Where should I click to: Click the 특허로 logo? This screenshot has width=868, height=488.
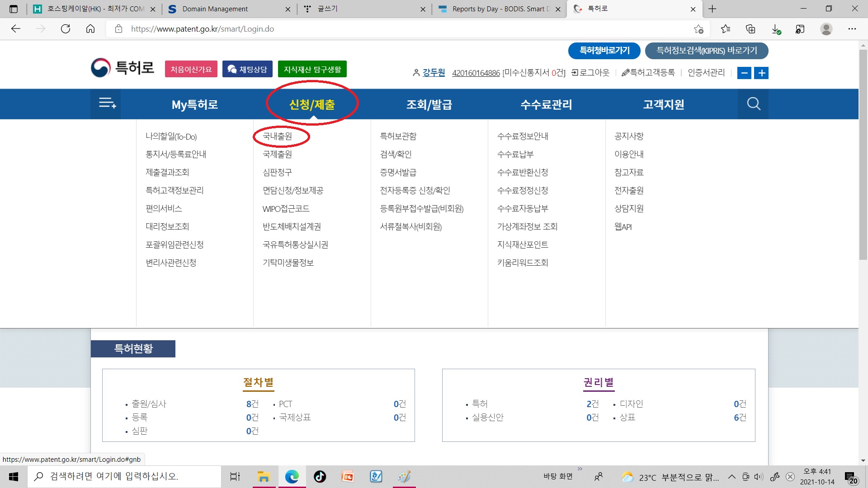click(123, 68)
